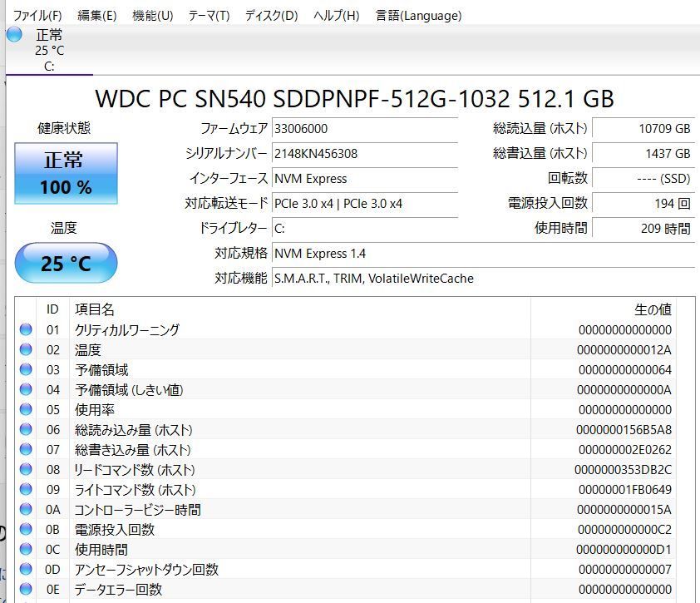Click the status dot for リードコマンド数

point(26,469)
